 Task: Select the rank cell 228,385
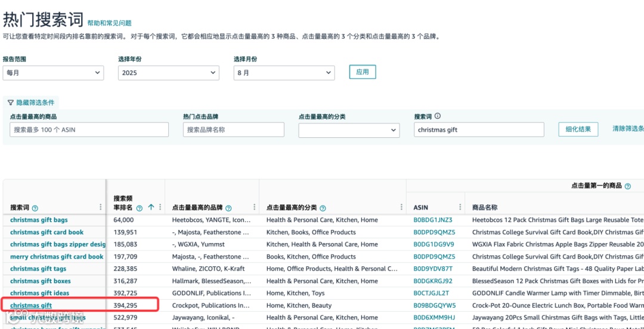tap(125, 269)
